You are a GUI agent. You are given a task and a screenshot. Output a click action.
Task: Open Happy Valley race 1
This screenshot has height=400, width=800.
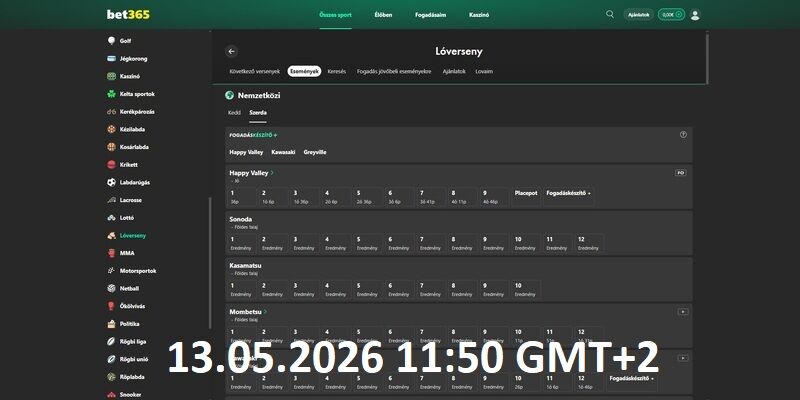(241, 196)
